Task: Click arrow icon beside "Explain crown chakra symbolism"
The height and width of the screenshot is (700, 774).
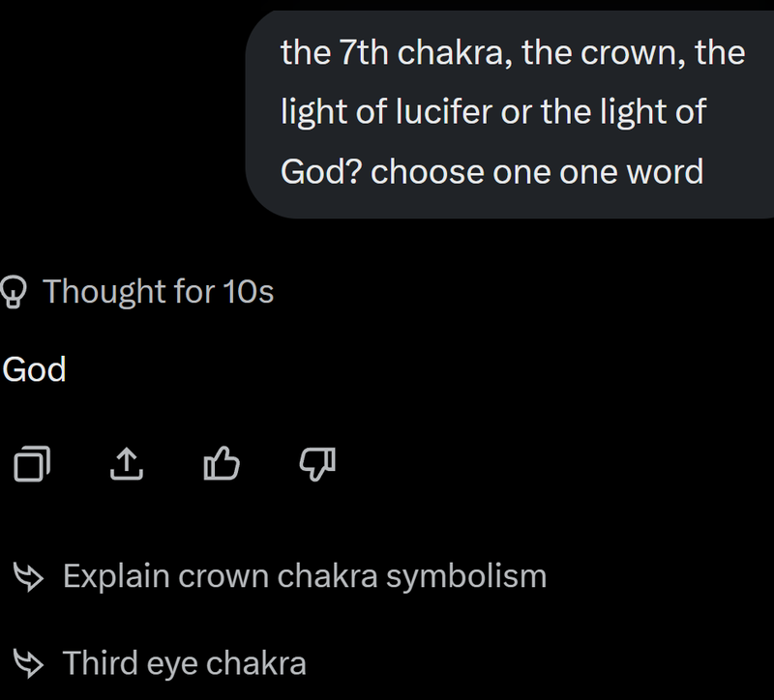Action: (x=27, y=577)
